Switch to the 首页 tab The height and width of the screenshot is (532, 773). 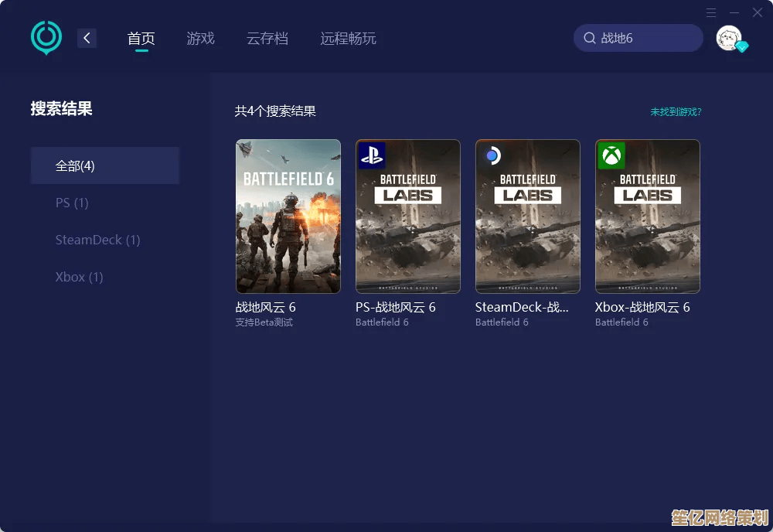[x=141, y=38]
